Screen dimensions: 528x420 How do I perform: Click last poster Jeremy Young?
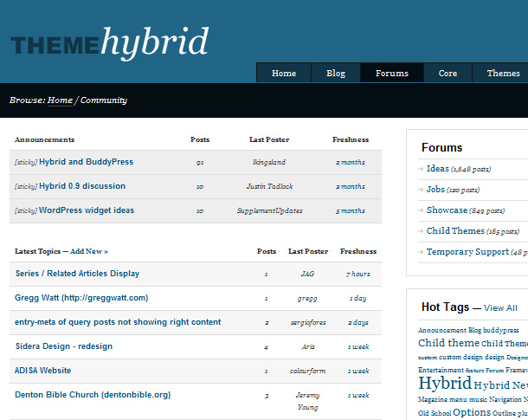tap(307, 401)
